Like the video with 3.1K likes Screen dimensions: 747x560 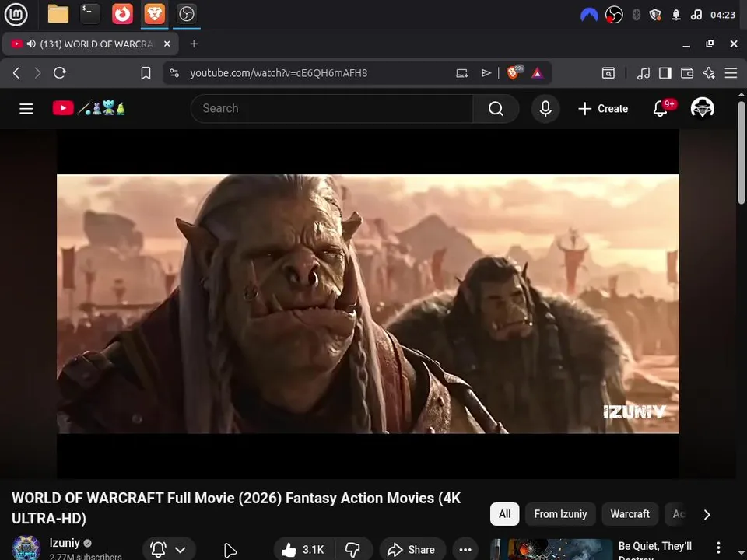click(x=303, y=550)
